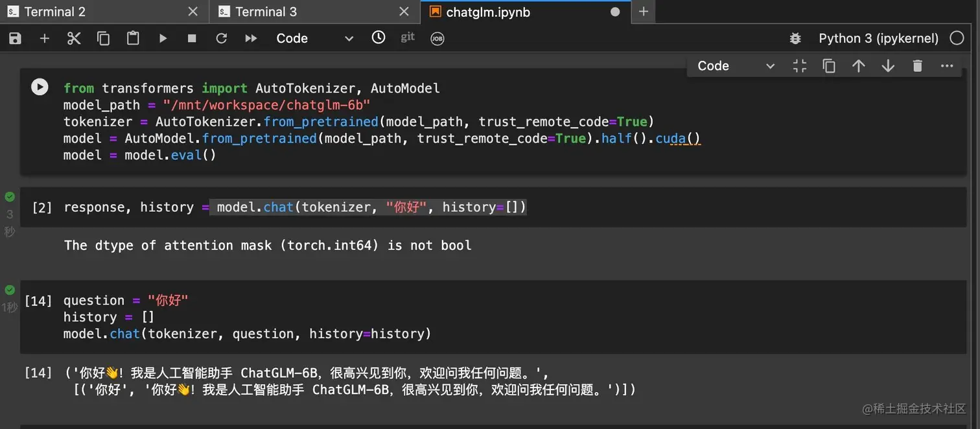980x429 pixels.
Task: Click the unsaved dot on chatglm.ipynb tab
Action: 615,12
